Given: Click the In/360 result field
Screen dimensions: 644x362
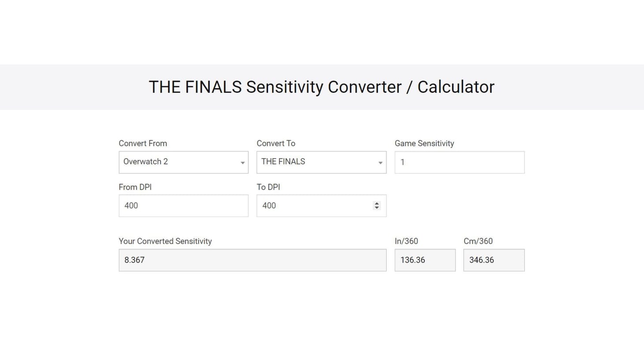Looking at the screenshot, I should coord(425,260).
